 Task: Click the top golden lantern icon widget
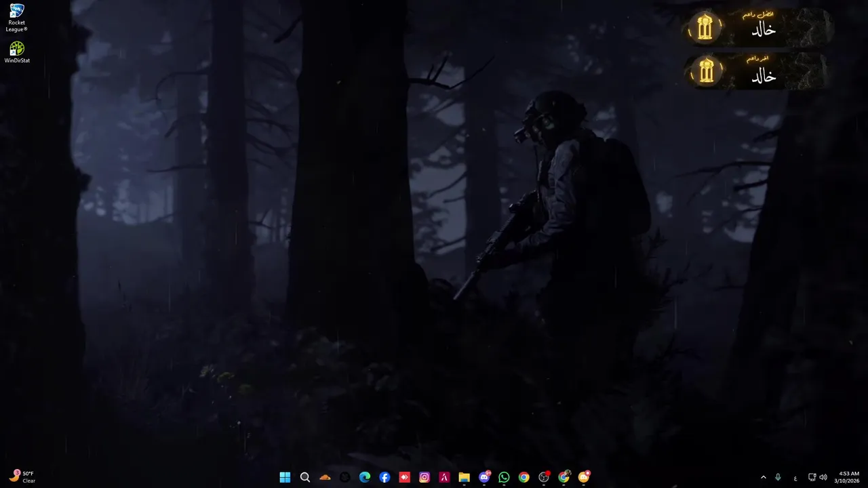click(705, 28)
